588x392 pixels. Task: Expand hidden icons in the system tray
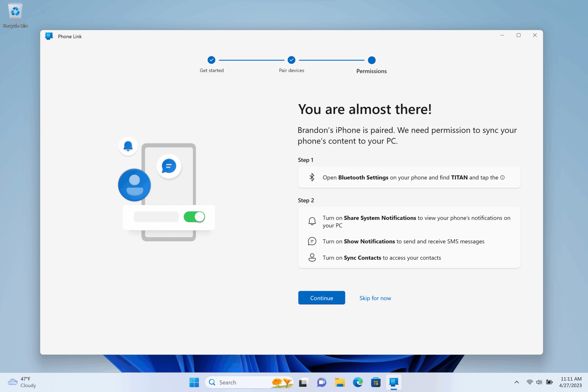pyautogui.click(x=517, y=382)
